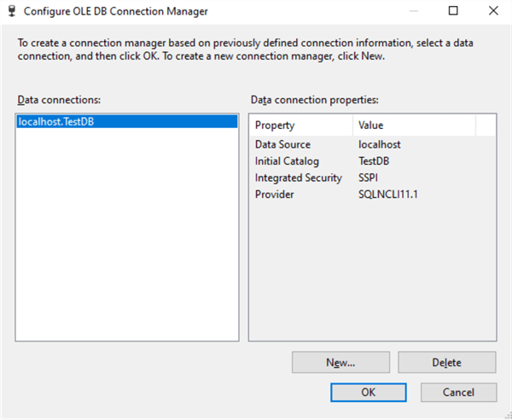Image resolution: width=512 pixels, height=420 pixels.
Task: Minimize the Configure OLE DB dialog
Action: 414,12
